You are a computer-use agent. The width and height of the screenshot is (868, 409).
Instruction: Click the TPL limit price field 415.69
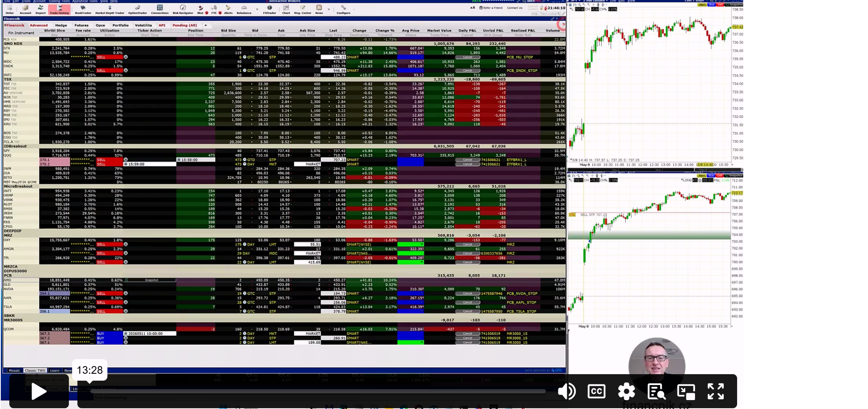[307, 262]
